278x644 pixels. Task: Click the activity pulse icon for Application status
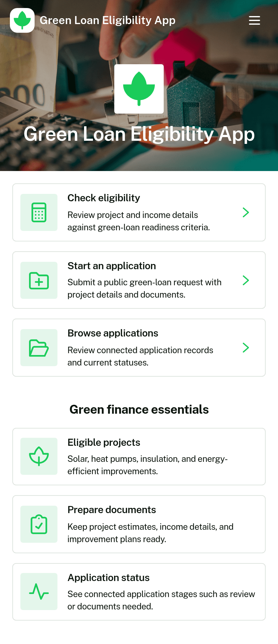click(39, 592)
